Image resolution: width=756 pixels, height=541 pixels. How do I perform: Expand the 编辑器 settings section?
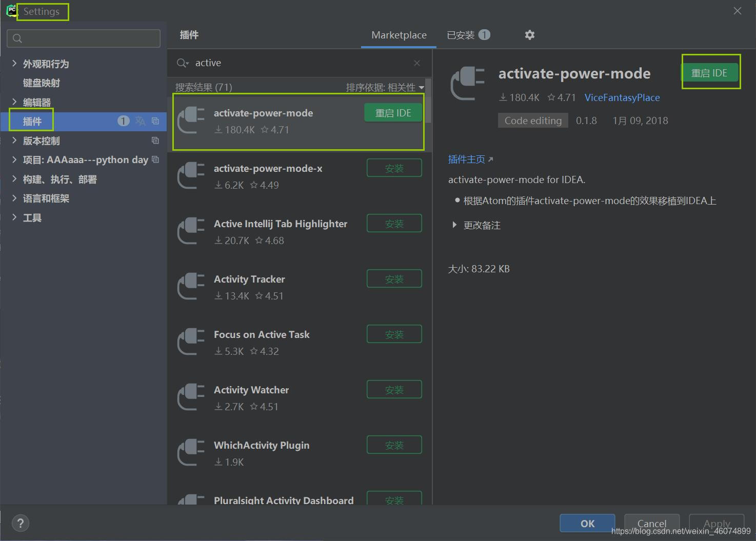14,102
